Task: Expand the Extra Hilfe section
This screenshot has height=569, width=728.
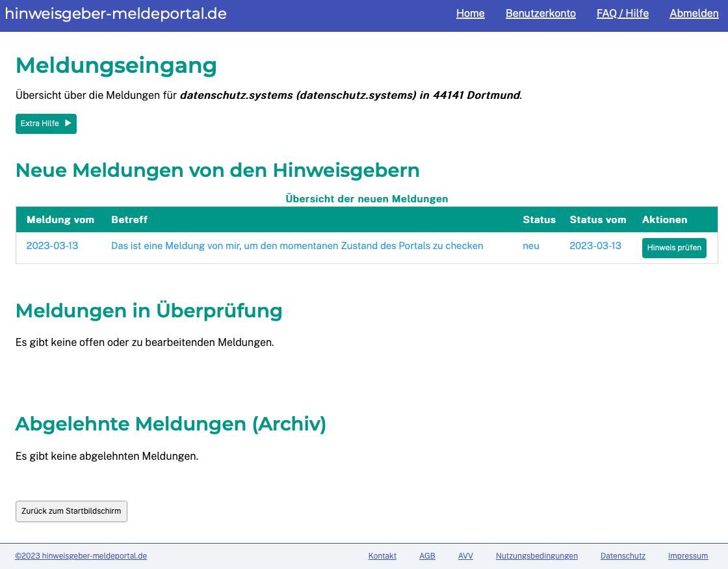Action: (45, 124)
